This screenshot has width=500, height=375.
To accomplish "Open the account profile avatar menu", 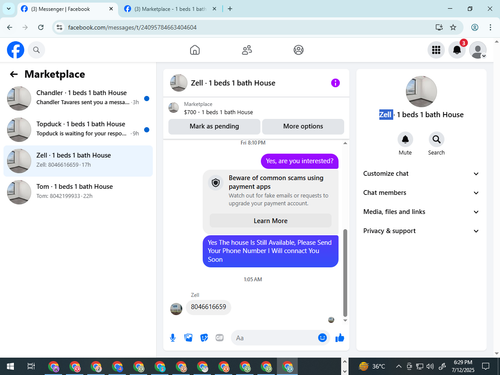I will 478,50.
